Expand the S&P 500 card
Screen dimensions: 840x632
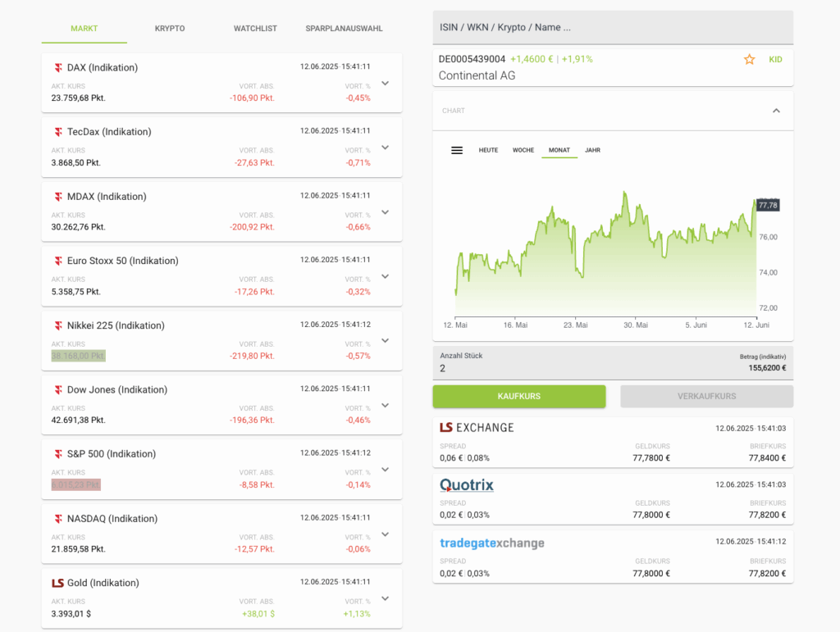pyautogui.click(x=386, y=470)
